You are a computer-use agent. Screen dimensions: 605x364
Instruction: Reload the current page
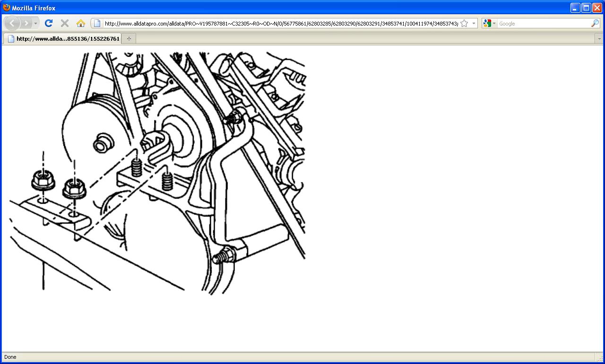[x=48, y=23]
